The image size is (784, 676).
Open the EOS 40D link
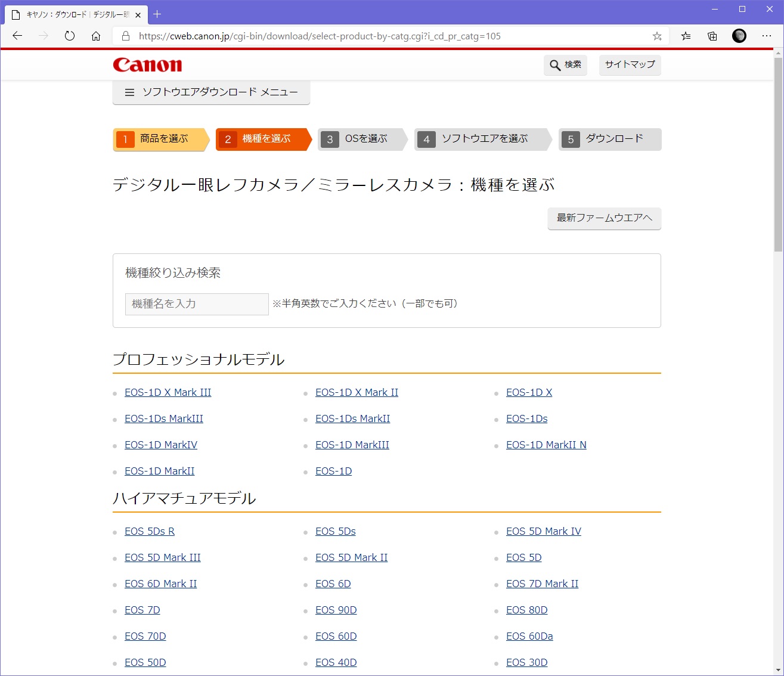pos(336,662)
